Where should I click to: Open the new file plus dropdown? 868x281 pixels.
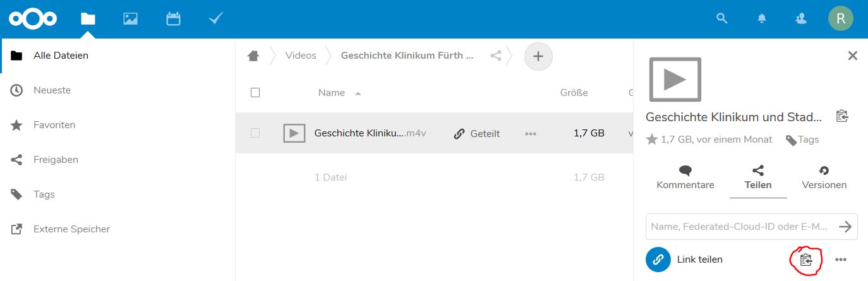coord(538,56)
